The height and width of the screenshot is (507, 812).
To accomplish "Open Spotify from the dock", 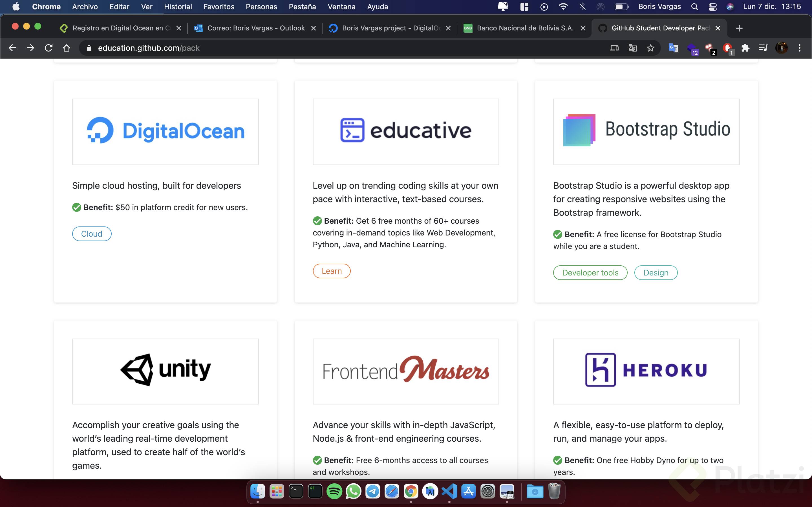I will click(x=334, y=492).
